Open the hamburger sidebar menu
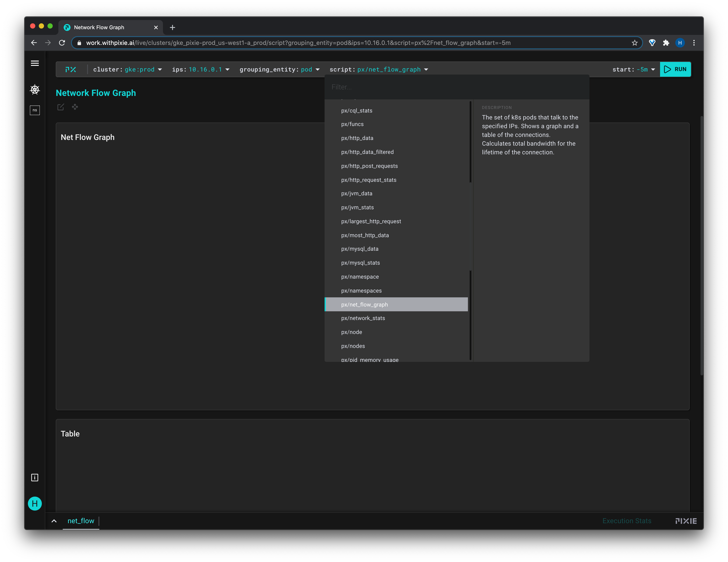 point(35,63)
